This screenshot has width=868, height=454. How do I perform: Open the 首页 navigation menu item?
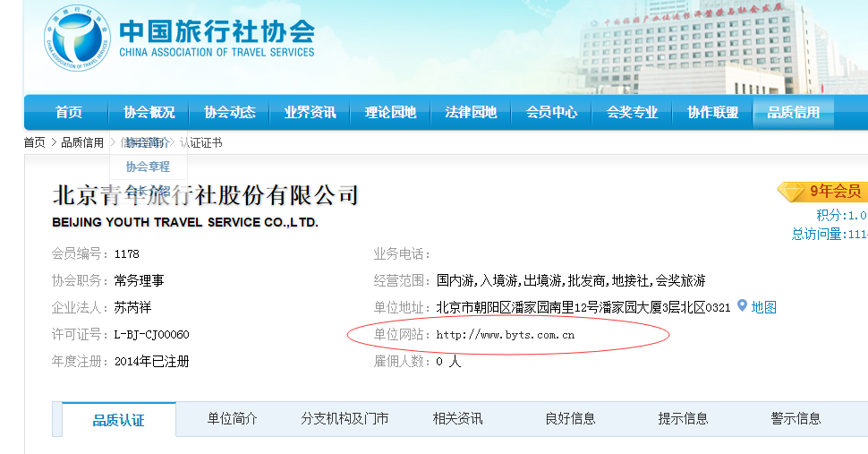[68, 112]
